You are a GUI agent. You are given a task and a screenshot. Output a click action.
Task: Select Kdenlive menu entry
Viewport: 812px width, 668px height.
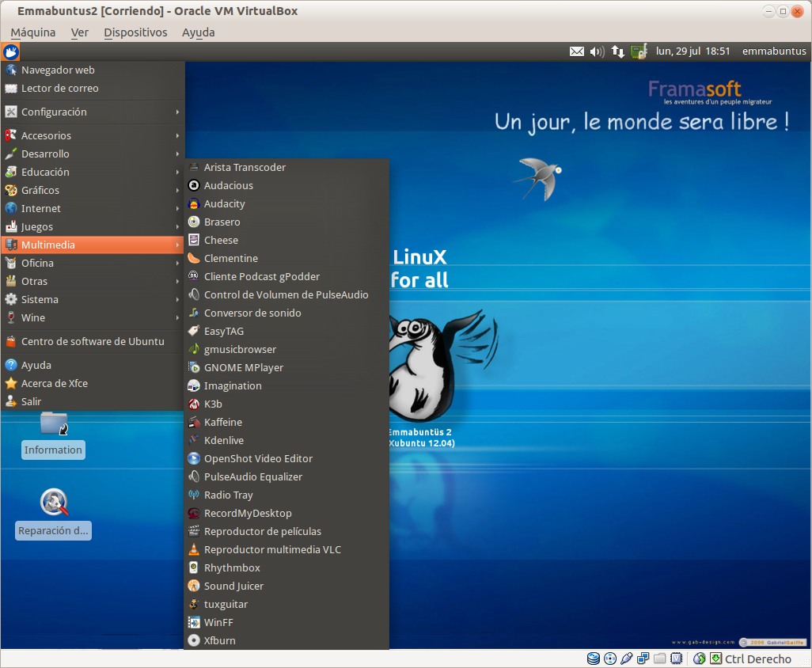(224, 440)
